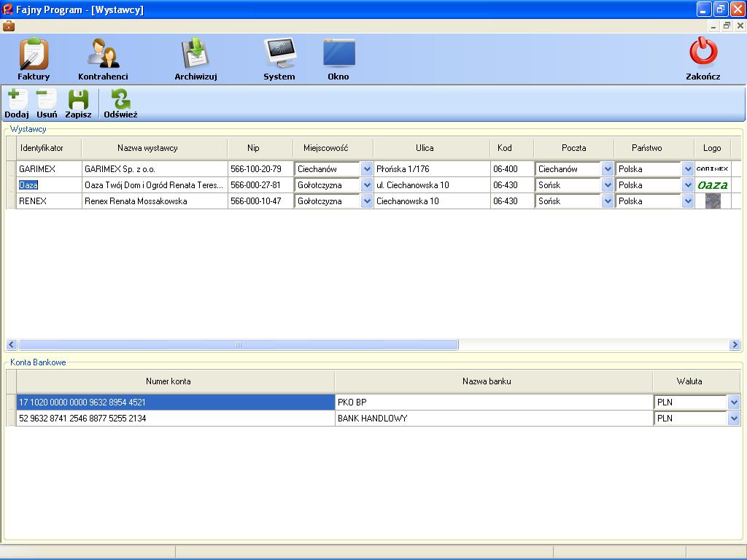Sort by the Nazwa wystawcy column header
This screenshot has height=560, width=747.
click(147, 148)
